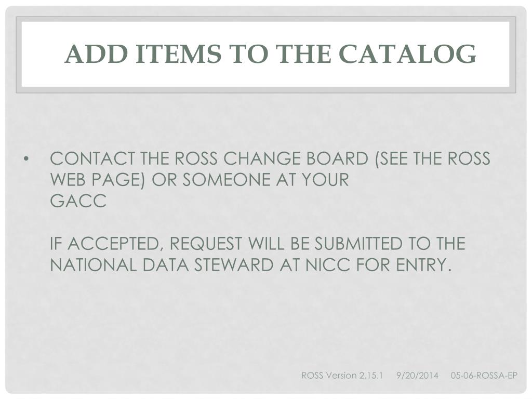This screenshot has height=399, width=532.
Task: Click the word "GACC"
Action: tap(78, 201)
